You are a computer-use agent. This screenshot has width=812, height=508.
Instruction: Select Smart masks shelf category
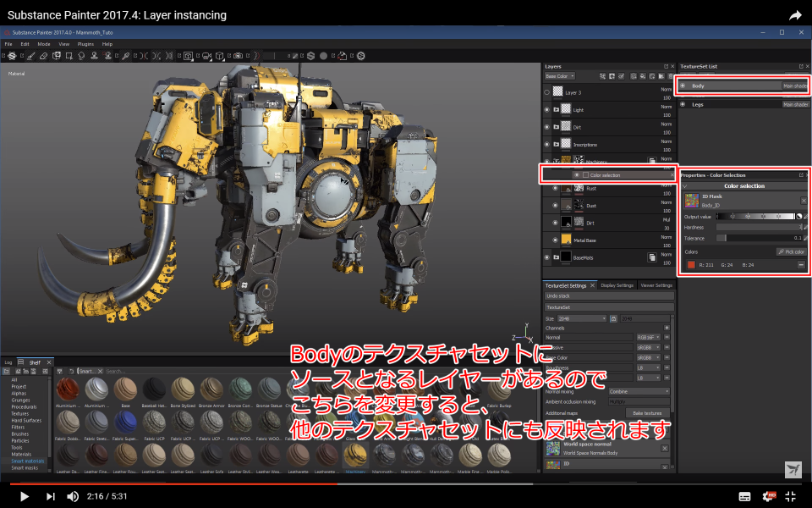tap(25, 468)
